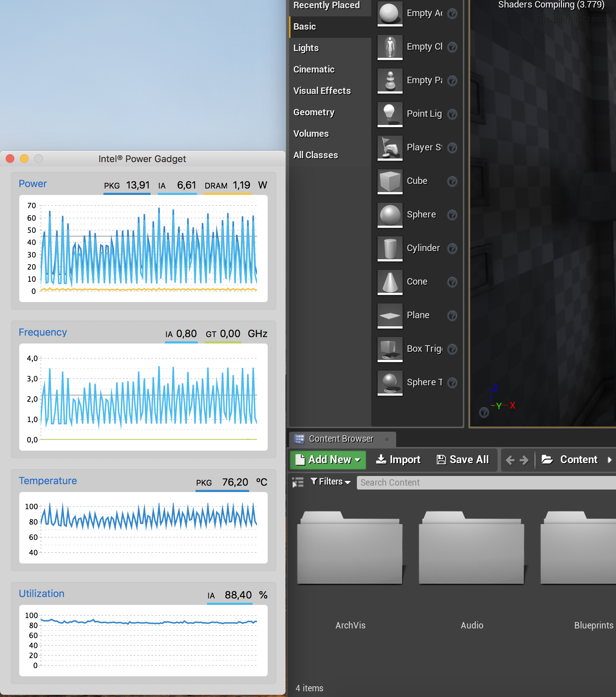Click the Plane primitive icon

[x=390, y=316]
